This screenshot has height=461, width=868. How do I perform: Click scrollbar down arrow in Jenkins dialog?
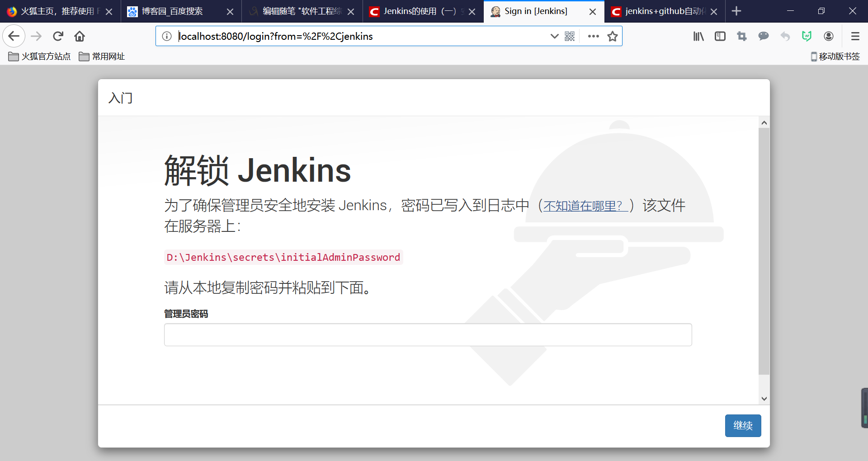click(764, 399)
